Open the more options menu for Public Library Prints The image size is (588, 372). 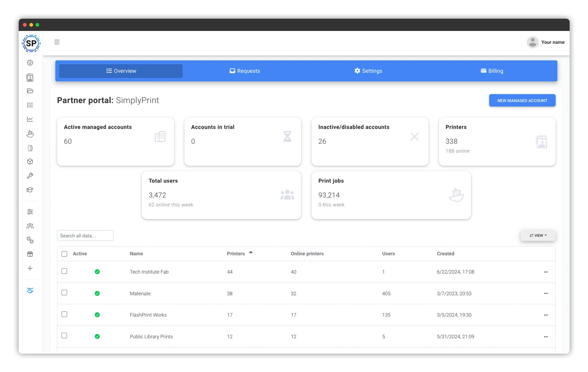coord(546,336)
